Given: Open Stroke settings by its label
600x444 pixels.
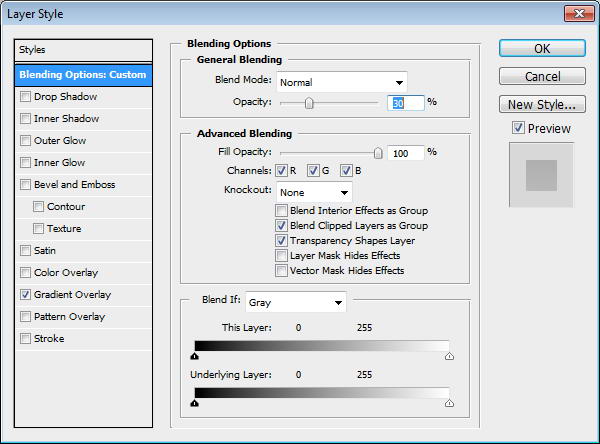Looking at the screenshot, I should (49, 339).
